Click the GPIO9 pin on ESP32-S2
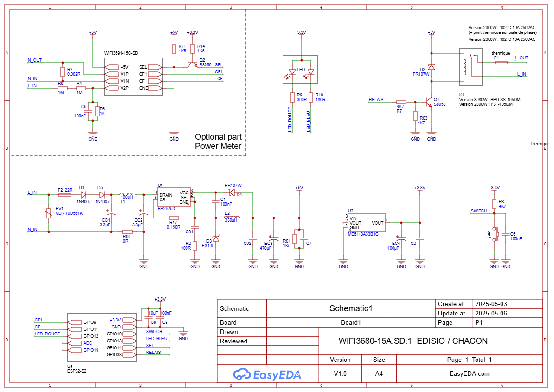This screenshot has width=554, height=392. [74, 322]
